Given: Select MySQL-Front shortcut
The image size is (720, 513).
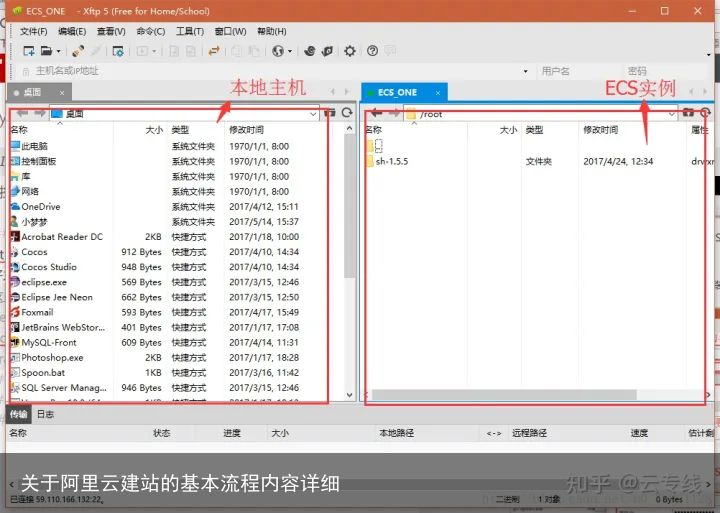Looking at the screenshot, I should 44,342.
